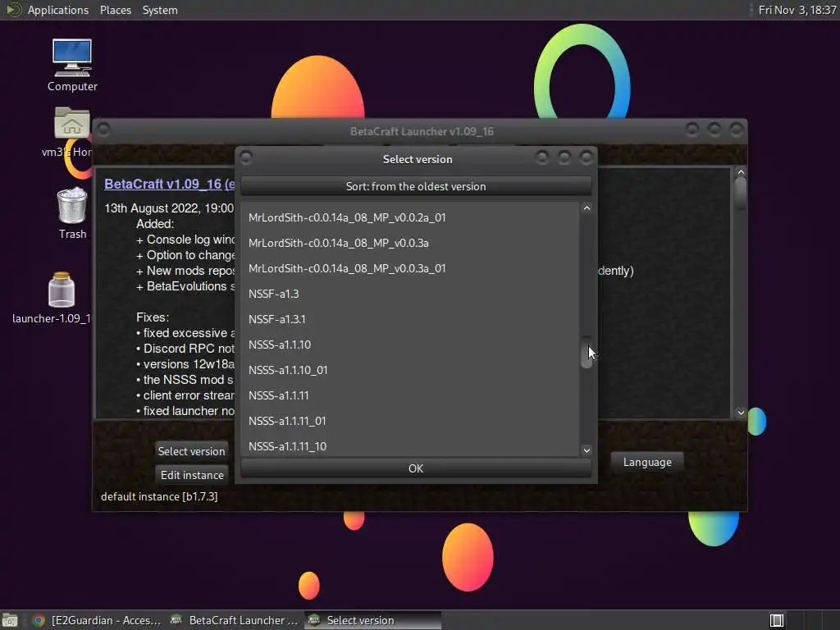The height and width of the screenshot is (630, 840).
Task: Click the MATE menu logo in top panel
Action: point(14,10)
